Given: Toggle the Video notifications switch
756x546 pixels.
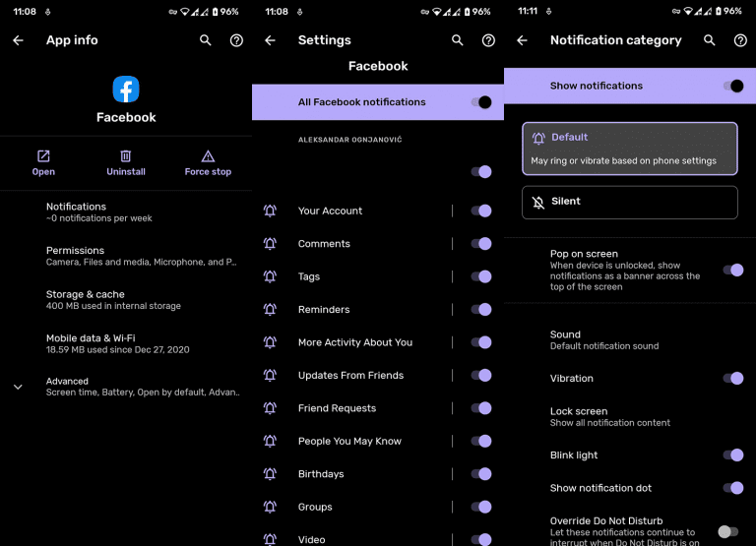Looking at the screenshot, I should click(481, 540).
